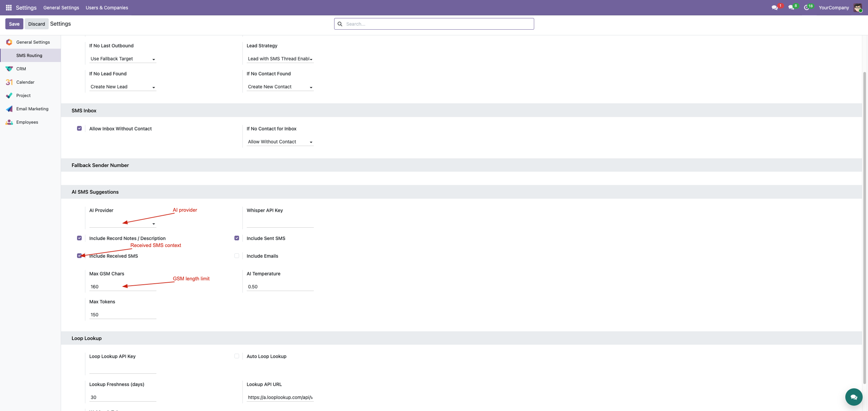
Task: Click the Employees sidebar icon
Action: 9,122
